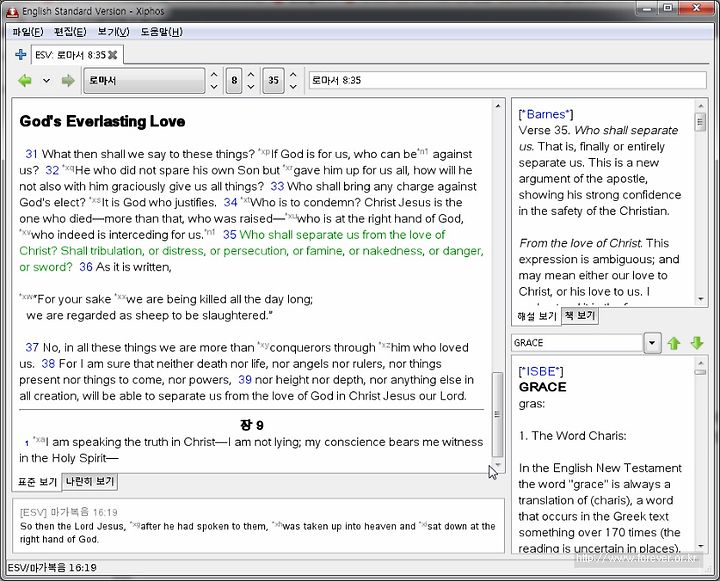This screenshot has height=581, width=720.
Task: Click the 'God's Everlasting Love' heading
Action: click(x=102, y=121)
